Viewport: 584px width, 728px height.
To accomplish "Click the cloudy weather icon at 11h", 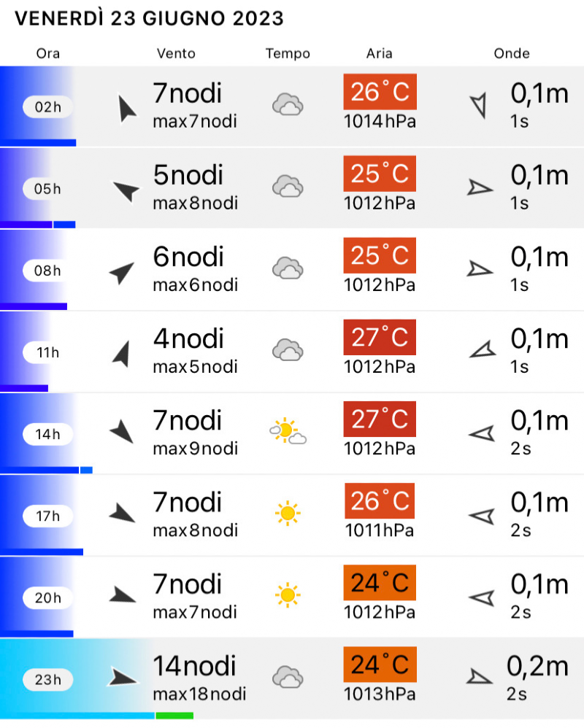I will tap(288, 351).
